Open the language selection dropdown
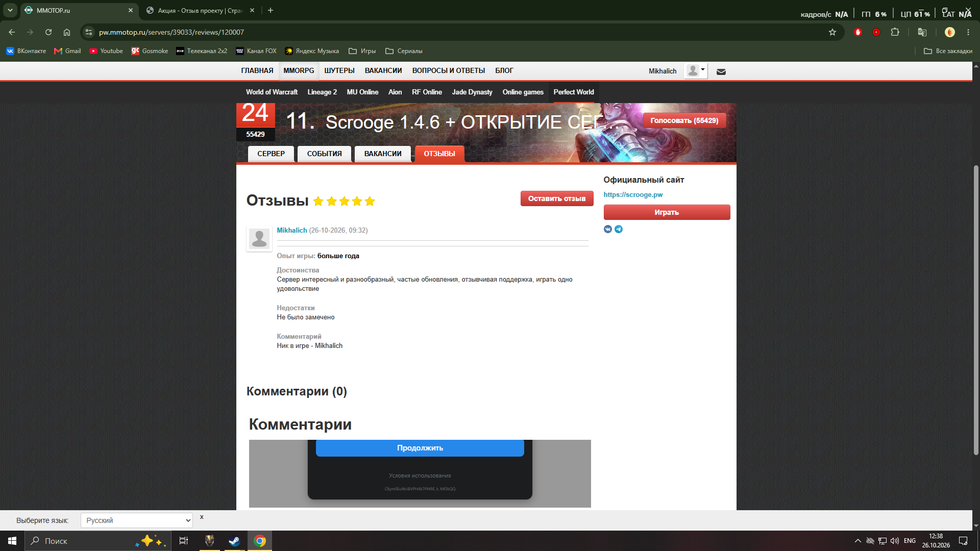Viewport: 980px width, 551px height. [x=137, y=520]
